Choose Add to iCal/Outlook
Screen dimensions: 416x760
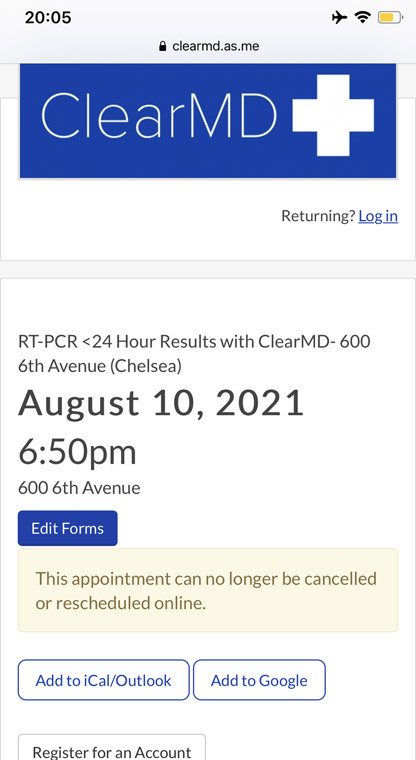(x=103, y=680)
